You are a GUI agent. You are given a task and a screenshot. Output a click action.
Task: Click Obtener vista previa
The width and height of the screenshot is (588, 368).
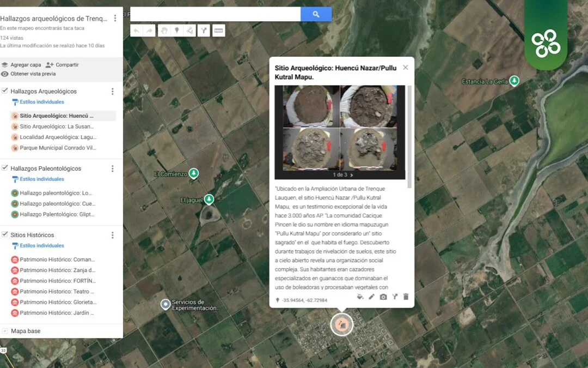28,74
